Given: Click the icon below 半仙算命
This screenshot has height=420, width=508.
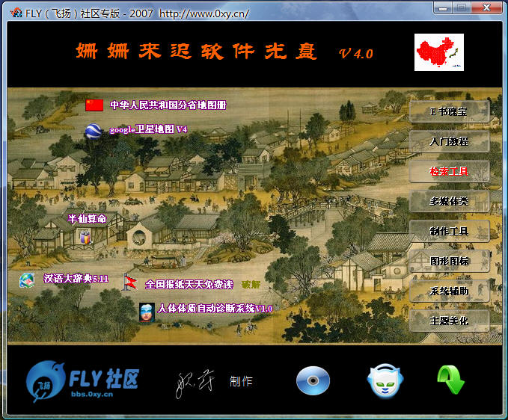Looking at the screenshot, I should pyautogui.click(x=85, y=237).
